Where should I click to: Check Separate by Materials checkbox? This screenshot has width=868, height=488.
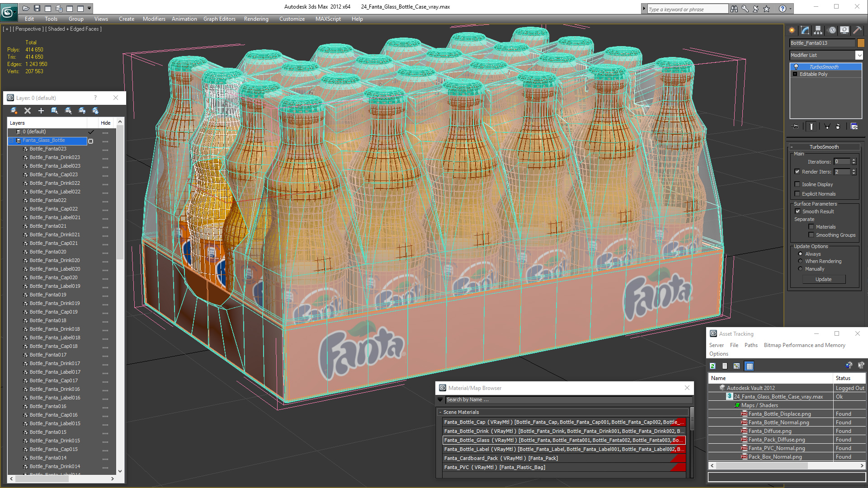811,227
